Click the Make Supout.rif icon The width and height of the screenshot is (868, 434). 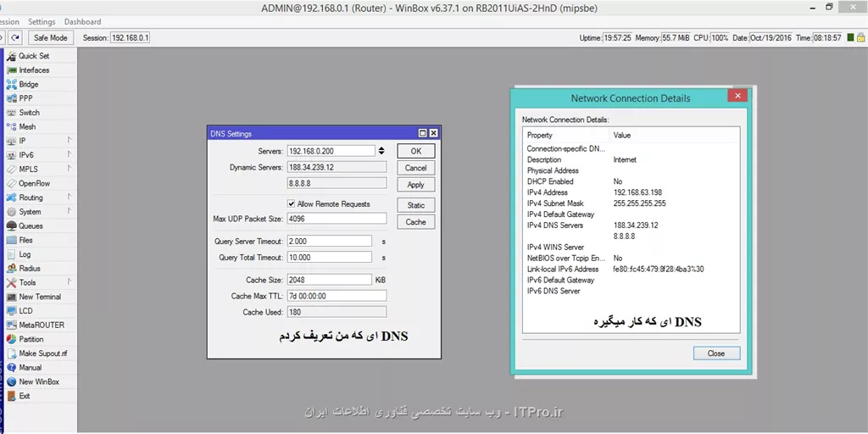11,353
